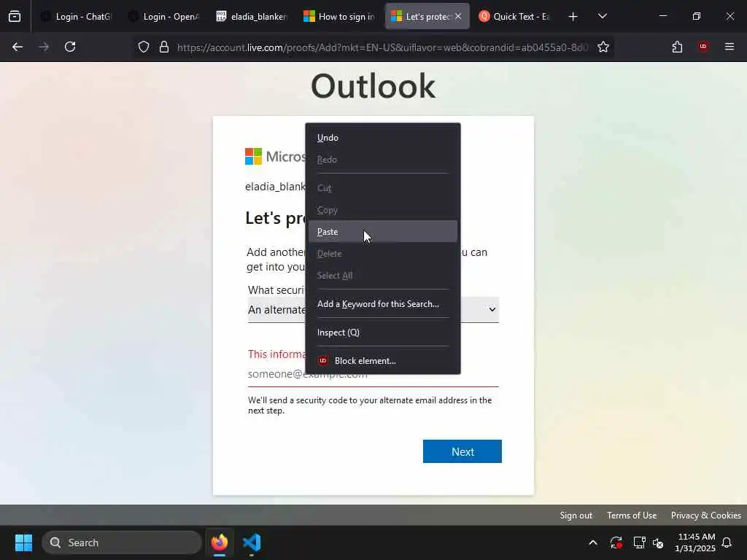Image resolution: width=747 pixels, height=560 pixels.
Task: Open a new browser tab
Action: coord(573,16)
